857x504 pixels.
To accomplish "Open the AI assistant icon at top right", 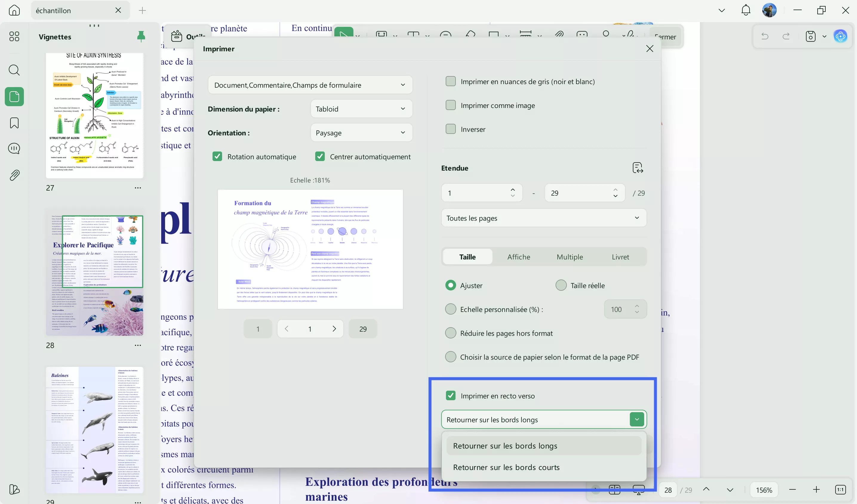I will tap(840, 36).
